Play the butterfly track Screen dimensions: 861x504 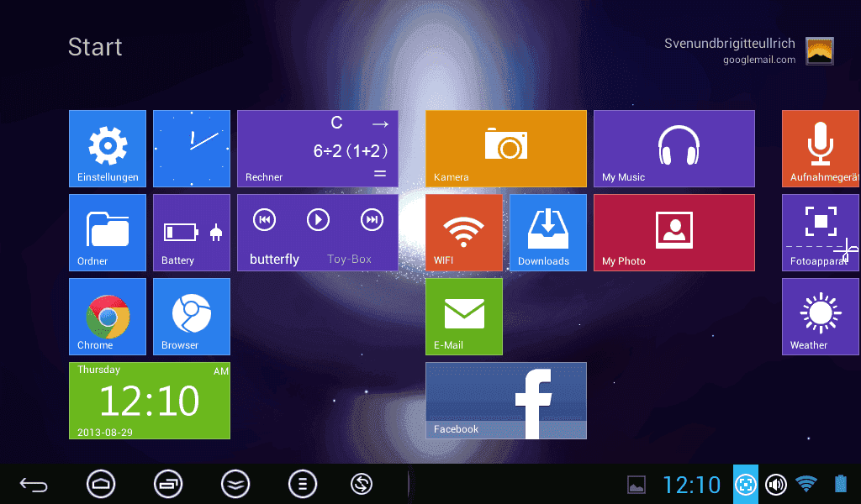318,220
